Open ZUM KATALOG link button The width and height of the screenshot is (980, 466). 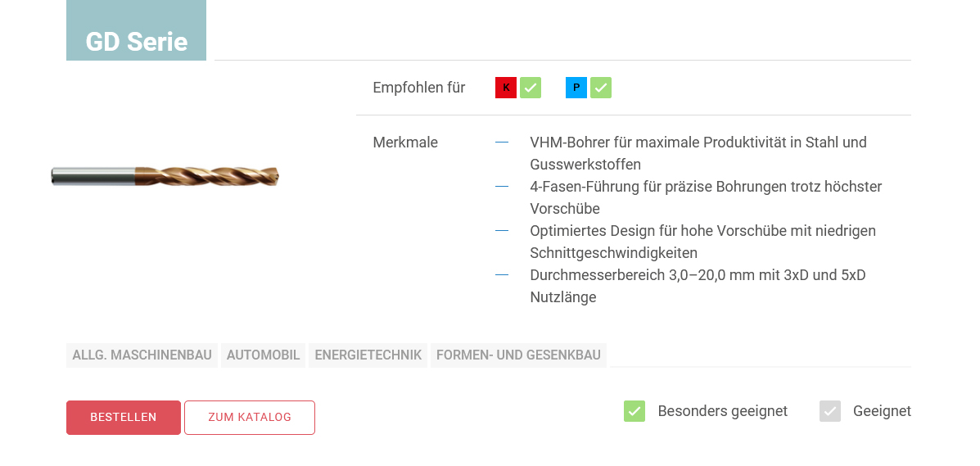[x=250, y=418]
